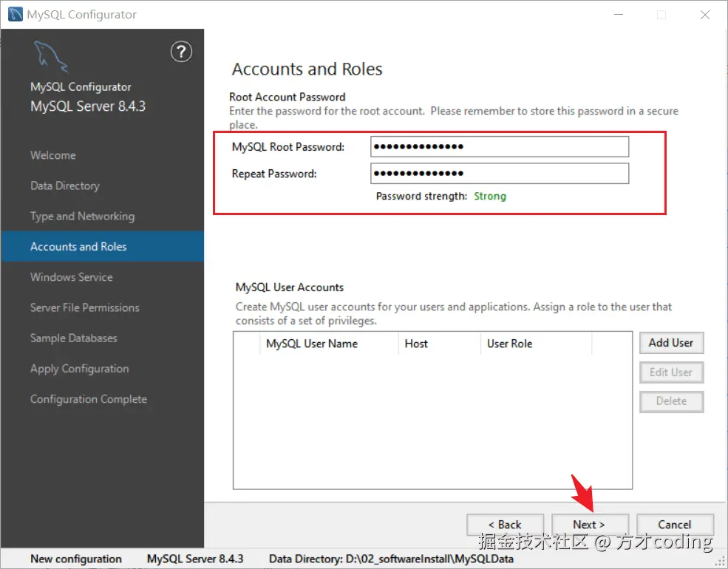Click MySQL Server 8.4.3 in status bar

tap(195, 559)
